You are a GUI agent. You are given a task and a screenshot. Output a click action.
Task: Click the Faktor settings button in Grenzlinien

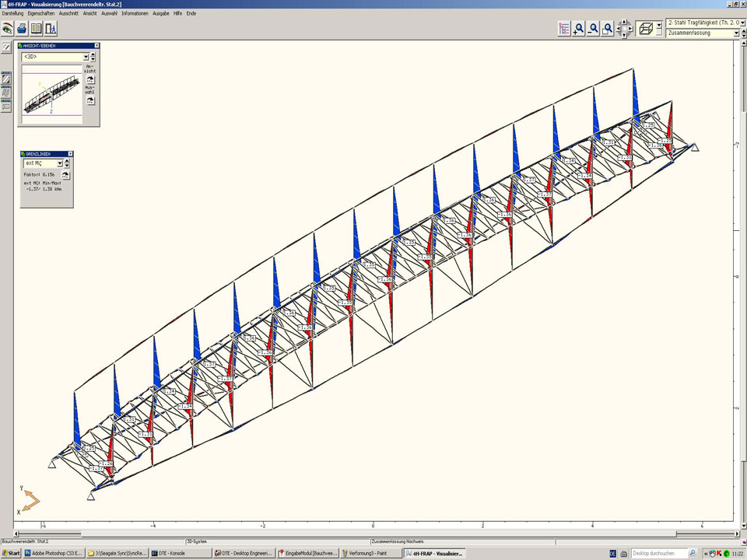click(65, 176)
